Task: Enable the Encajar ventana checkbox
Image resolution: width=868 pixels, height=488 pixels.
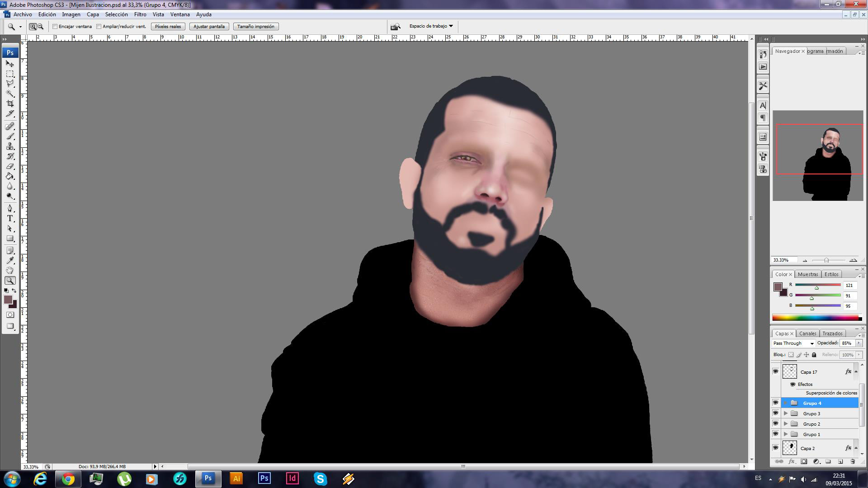Action: [x=55, y=27]
